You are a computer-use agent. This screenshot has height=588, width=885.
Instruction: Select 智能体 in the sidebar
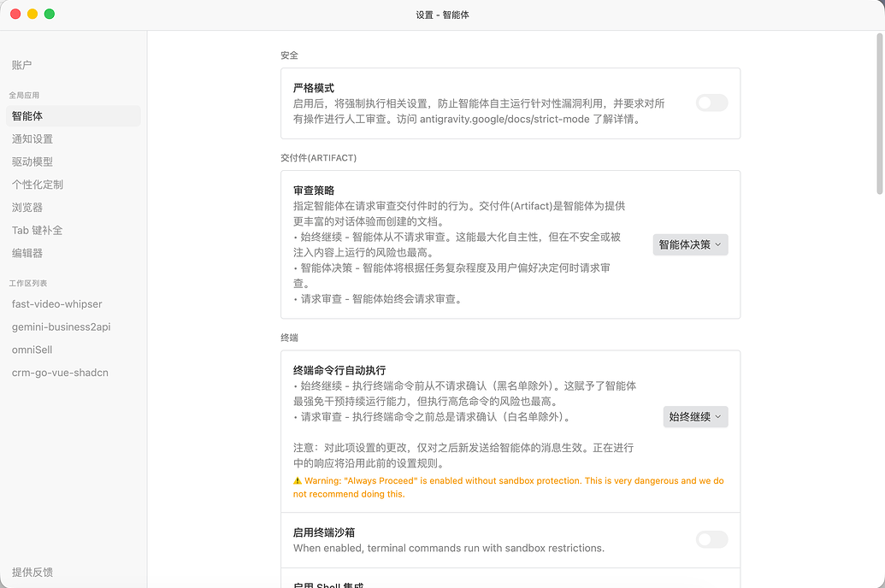pos(74,115)
